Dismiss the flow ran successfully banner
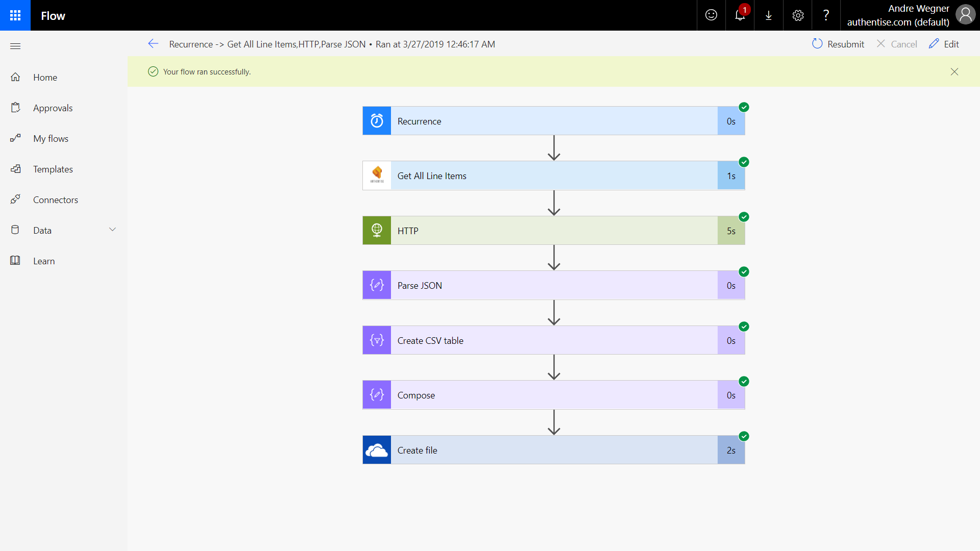This screenshot has height=551, width=980. tap(954, 72)
